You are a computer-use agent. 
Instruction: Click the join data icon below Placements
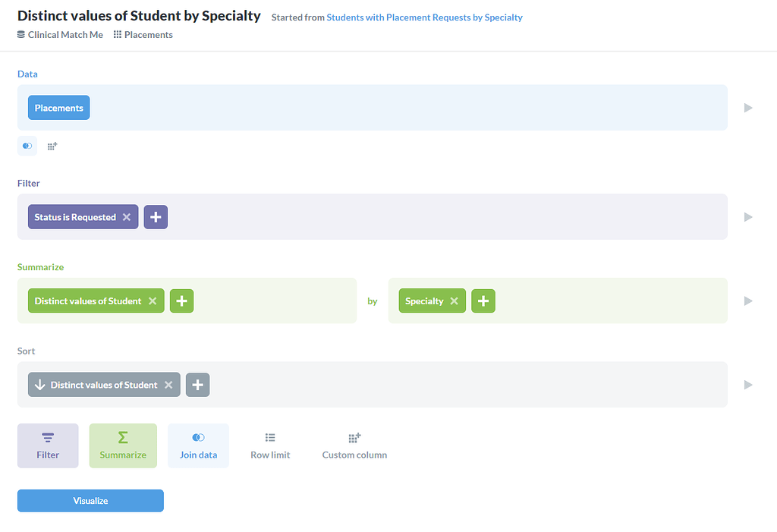click(x=27, y=146)
